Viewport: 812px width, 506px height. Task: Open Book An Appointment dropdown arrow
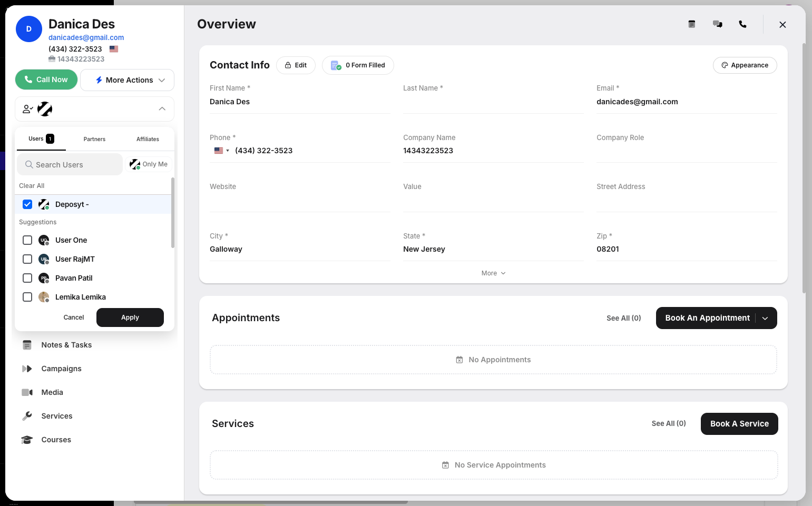coord(765,318)
